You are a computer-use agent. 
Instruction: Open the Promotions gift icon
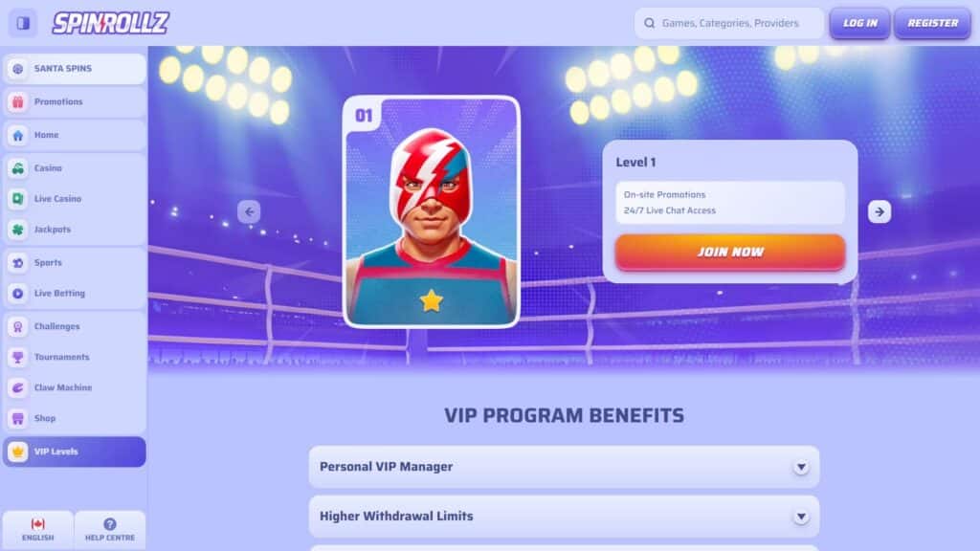pos(18,101)
